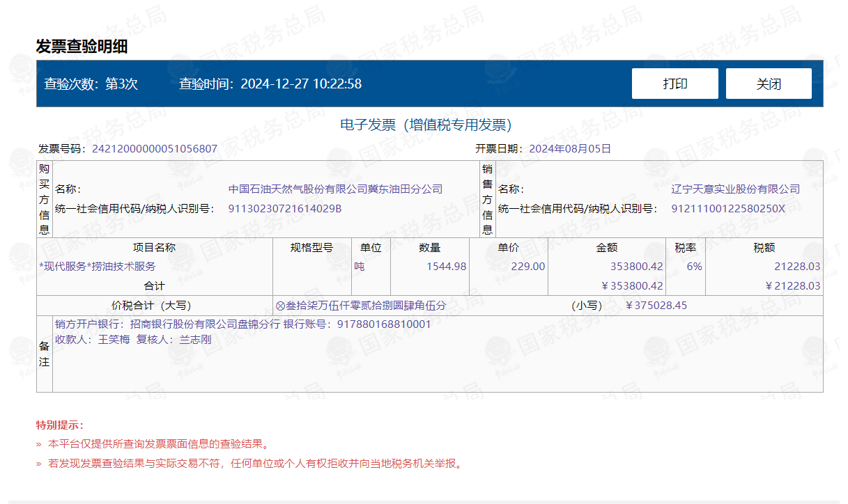Select bank name 招商银行股份有限公司盘锦分行
848x504 pixels.
[x=206, y=324]
